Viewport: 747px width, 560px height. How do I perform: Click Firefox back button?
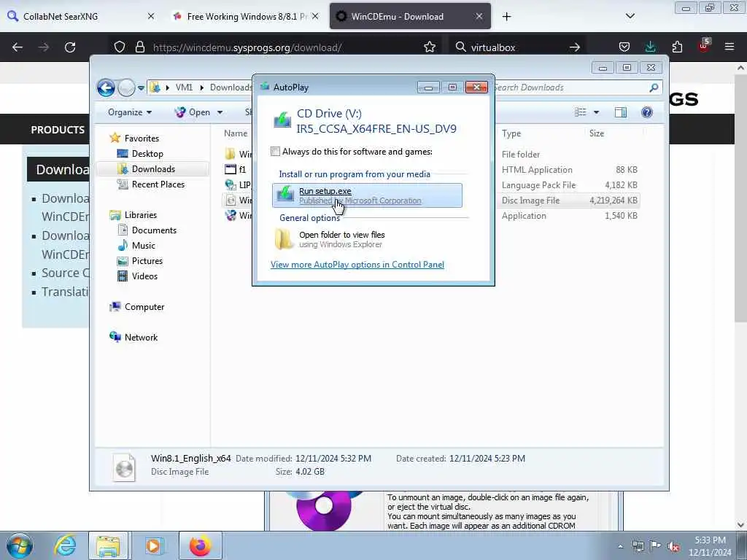click(18, 47)
